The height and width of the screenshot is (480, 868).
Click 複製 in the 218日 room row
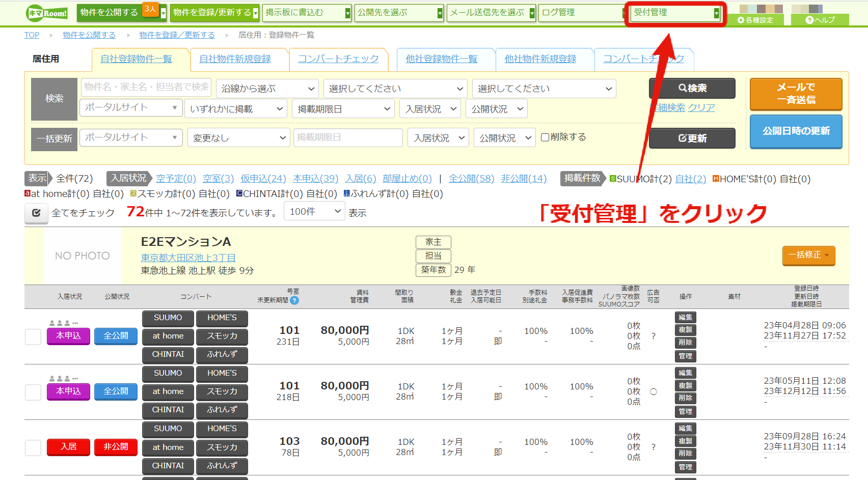coord(685,385)
